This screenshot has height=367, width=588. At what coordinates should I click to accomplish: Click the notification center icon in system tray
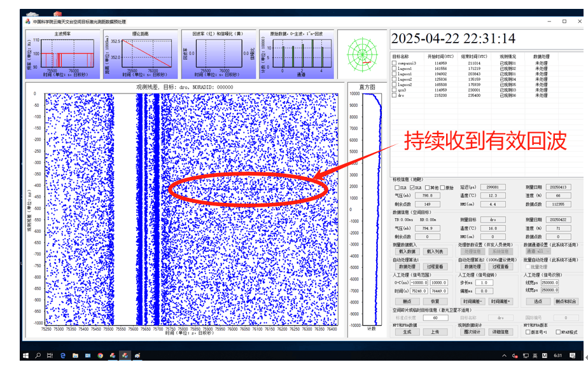click(573, 355)
